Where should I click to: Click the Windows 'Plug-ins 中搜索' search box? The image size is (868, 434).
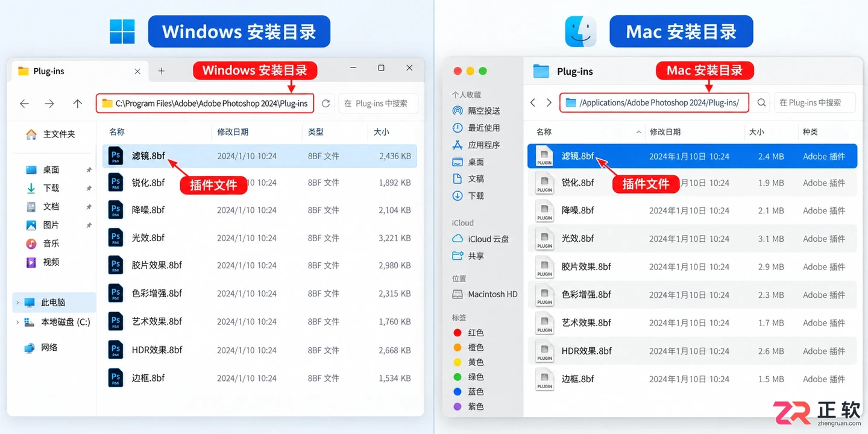click(378, 104)
